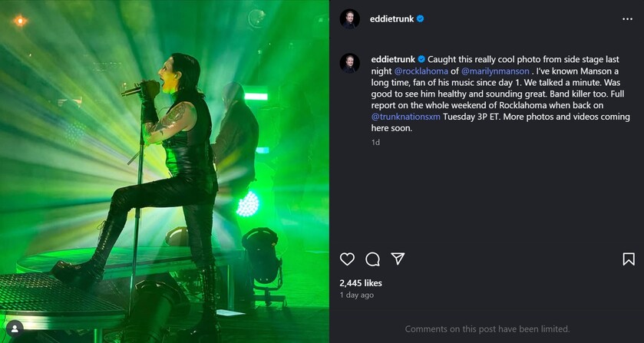Click the comments limited notice text

(x=487, y=328)
